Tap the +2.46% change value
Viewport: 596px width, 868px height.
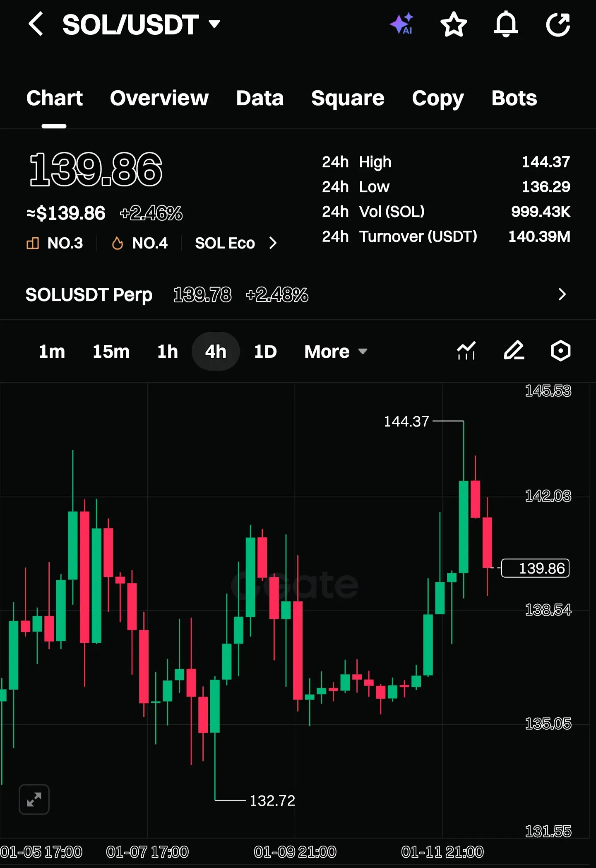[151, 214]
